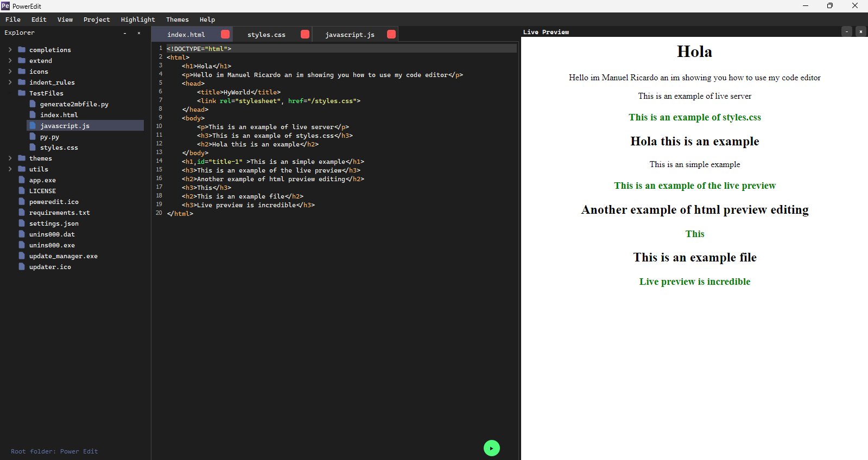Open the Themes menu
868x460 pixels.
[178, 20]
